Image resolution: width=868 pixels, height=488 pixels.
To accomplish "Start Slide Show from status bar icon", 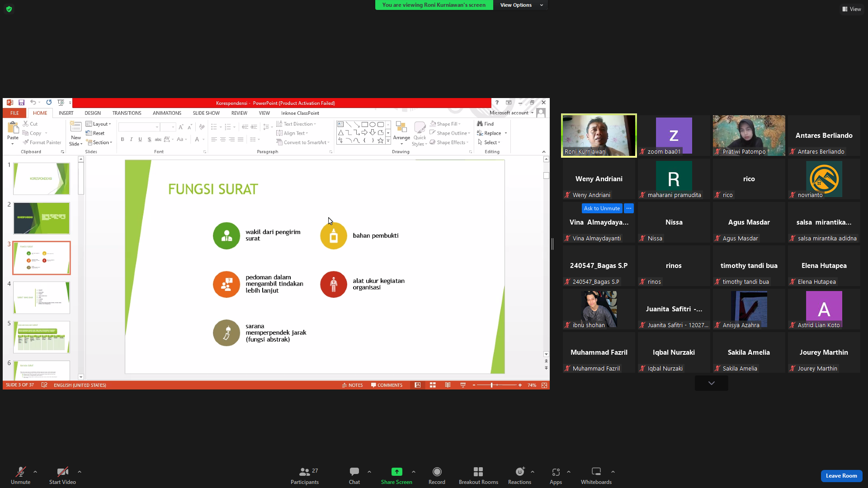I will tap(463, 385).
